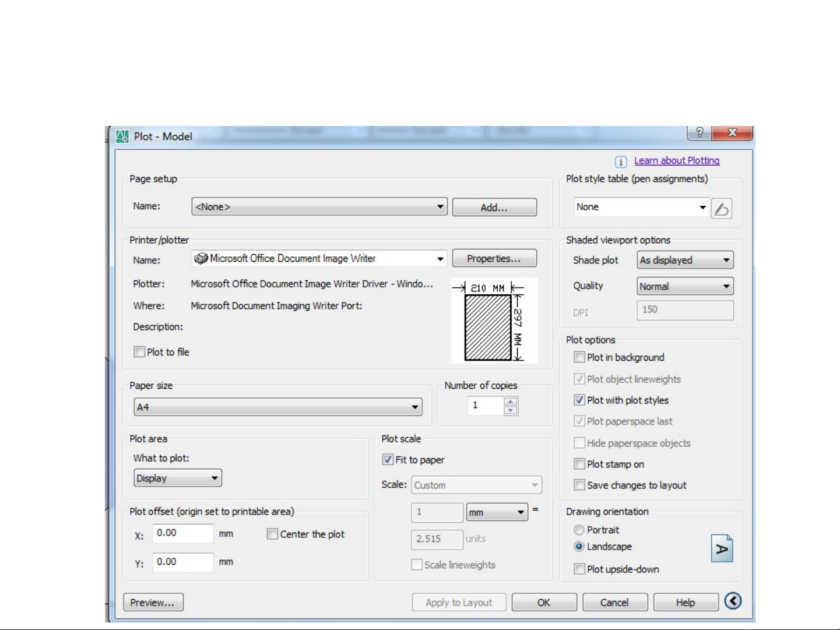Expand the Shade plot As displayed dropdown
The width and height of the screenshot is (840, 630).
(685, 261)
